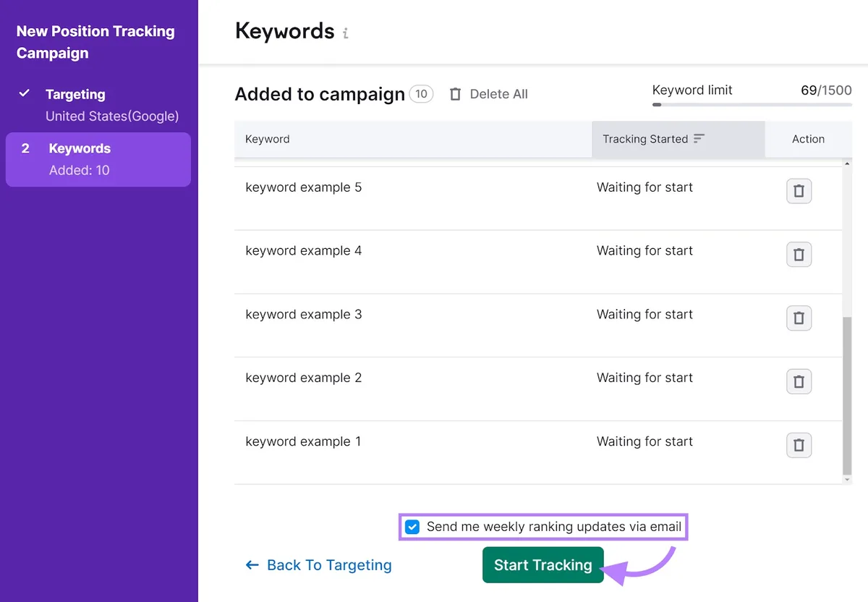
Task: Click the info icon beside Keywords heading
Action: click(346, 33)
